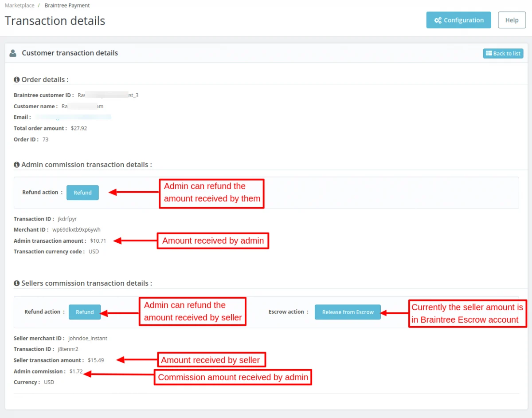The height and width of the screenshot is (418, 532).
Task: Click the info icon beside Order details
Action: [x=16, y=79]
